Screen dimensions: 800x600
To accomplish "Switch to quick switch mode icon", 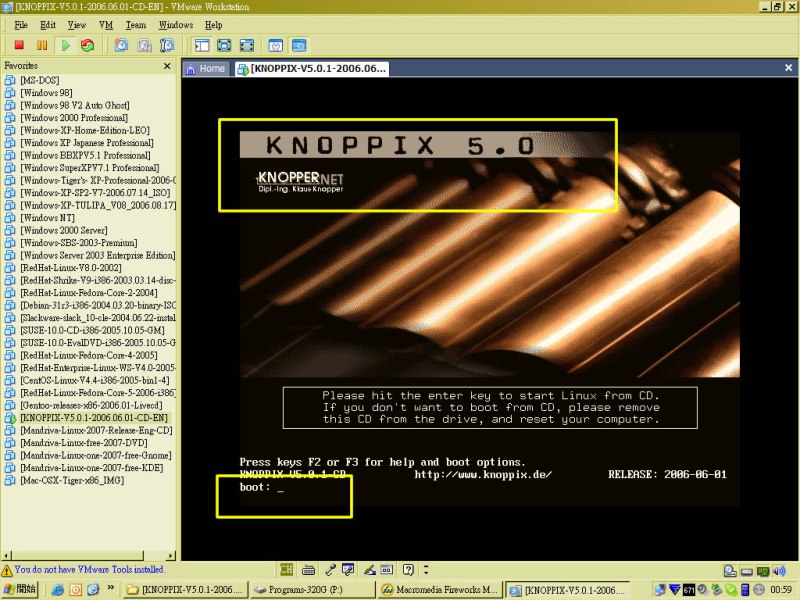I will point(224,45).
